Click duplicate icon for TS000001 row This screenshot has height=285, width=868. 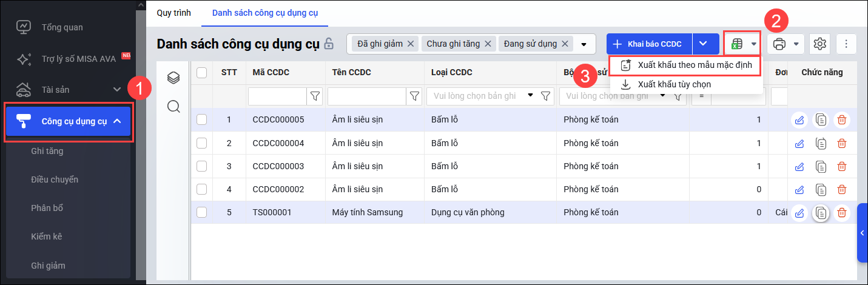tap(821, 213)
